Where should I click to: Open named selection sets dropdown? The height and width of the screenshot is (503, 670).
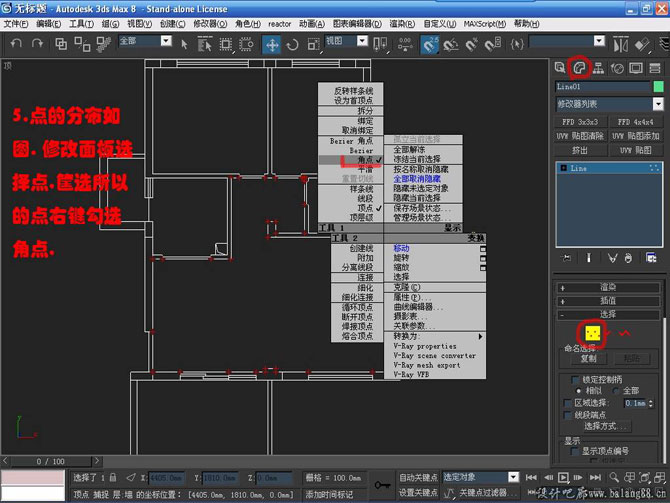pos(599,41)
